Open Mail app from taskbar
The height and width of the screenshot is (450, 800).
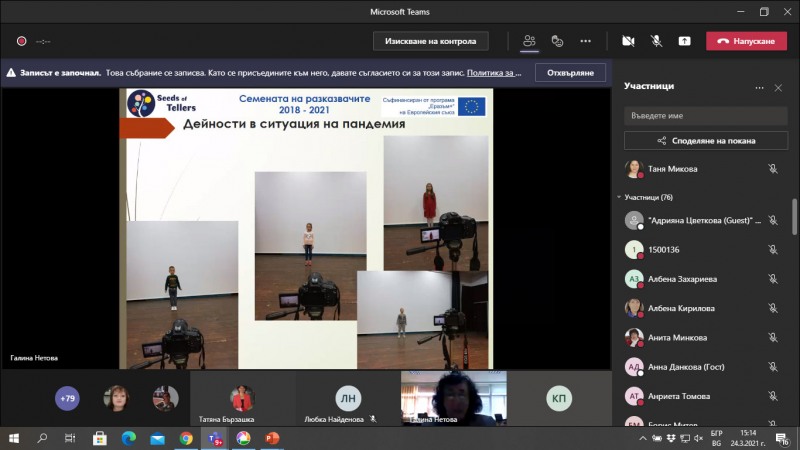[157, 438]
